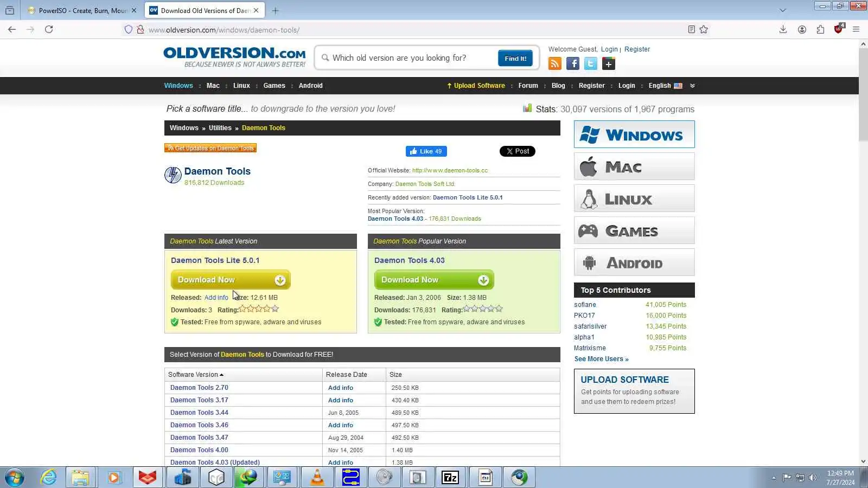
Task: Open Utilities breadcrumb link
Action: [220, 128]
